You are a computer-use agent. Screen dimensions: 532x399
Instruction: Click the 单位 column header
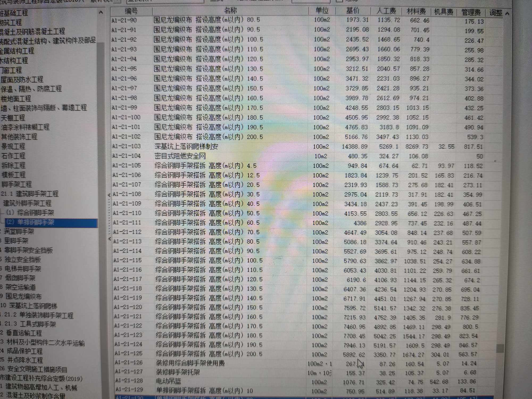tap(322, 11)
